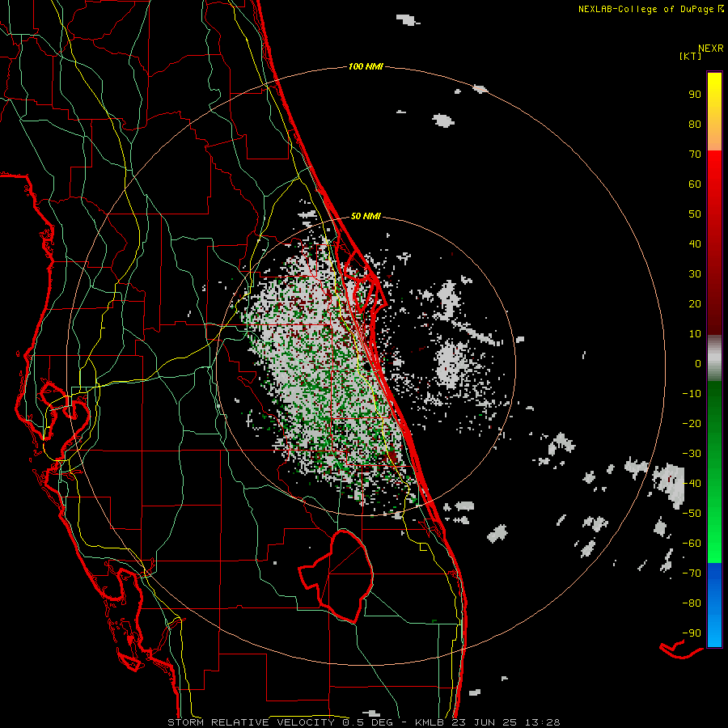Click the 100 NMI range ring label
728x728 pixels.
(x=366, y=67)
